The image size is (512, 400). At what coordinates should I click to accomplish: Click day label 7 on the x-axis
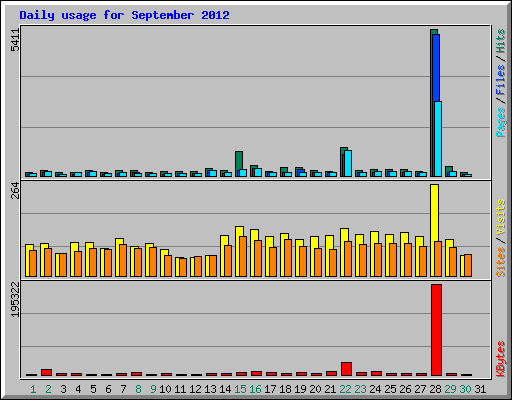tap(123, 389)
